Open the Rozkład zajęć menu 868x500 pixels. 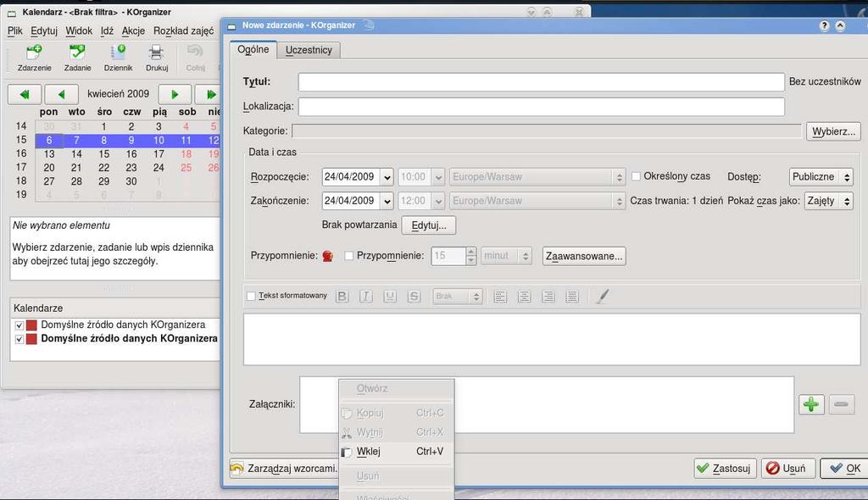pos(183,31)
